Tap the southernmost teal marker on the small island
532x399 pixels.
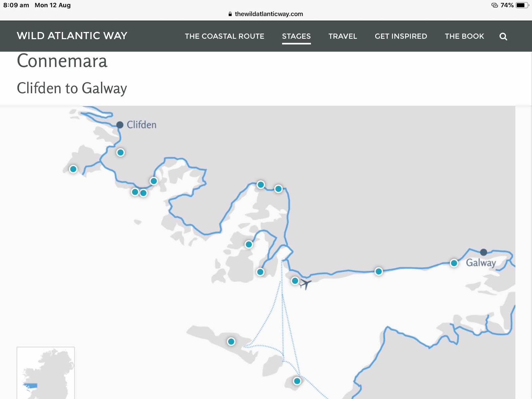click(297, 381)
